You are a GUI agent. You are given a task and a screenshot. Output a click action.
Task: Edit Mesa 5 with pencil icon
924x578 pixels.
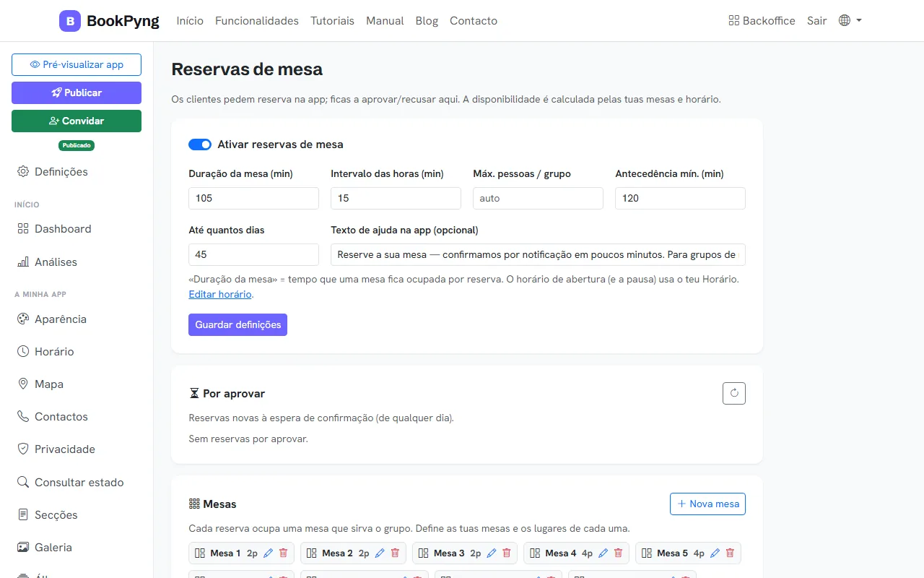(x=715, y=553)
